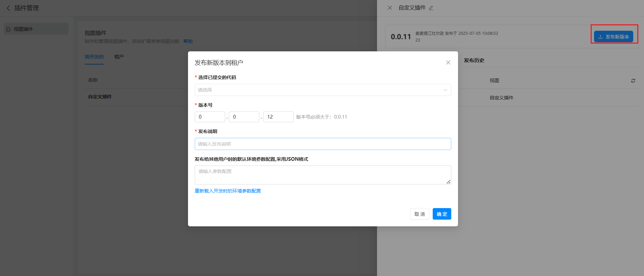This screenshot has height=276, width=644.
Task: Click the refresh icon in 视图 header row
Action: pos(633,81)
